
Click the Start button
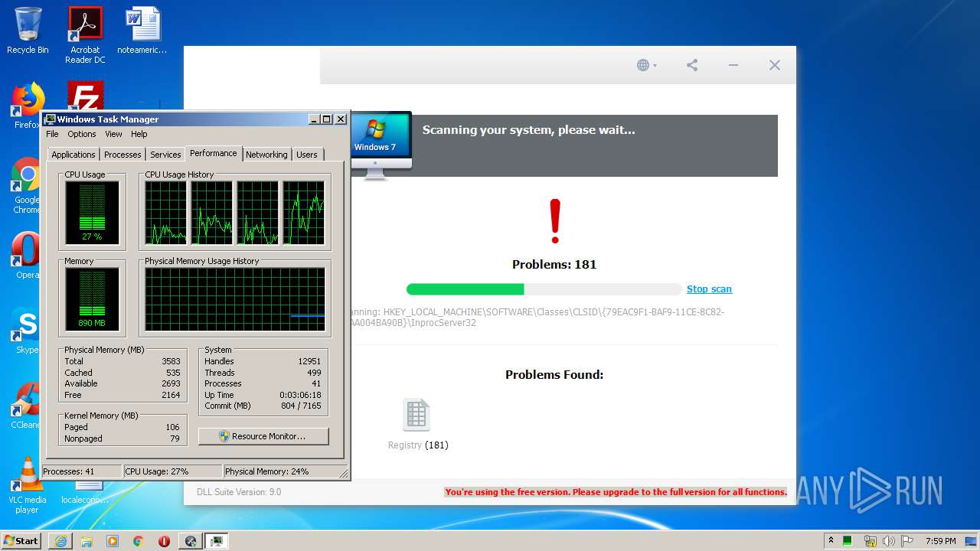pyautogui.click(x=21, y=540)
